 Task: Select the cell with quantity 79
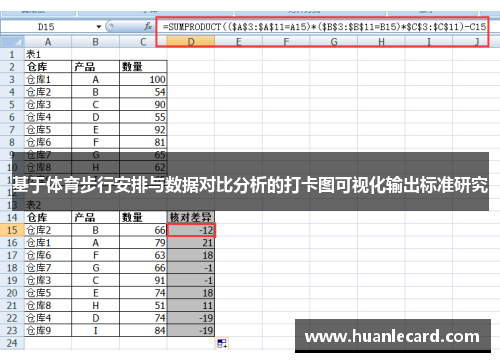143,243
